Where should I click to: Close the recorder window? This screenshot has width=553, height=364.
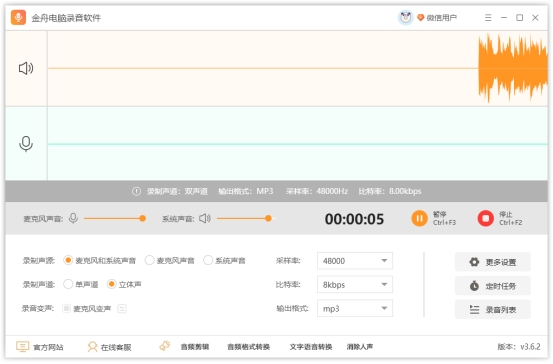point(535,18)
